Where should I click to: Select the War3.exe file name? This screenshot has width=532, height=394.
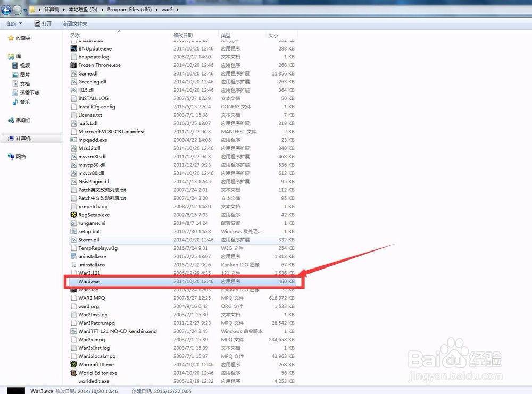(x=89, y=281)
